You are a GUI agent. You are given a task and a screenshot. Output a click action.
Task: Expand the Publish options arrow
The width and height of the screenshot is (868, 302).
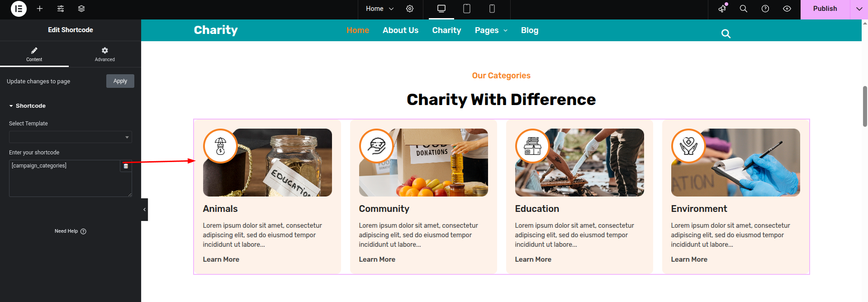[859, 9]
